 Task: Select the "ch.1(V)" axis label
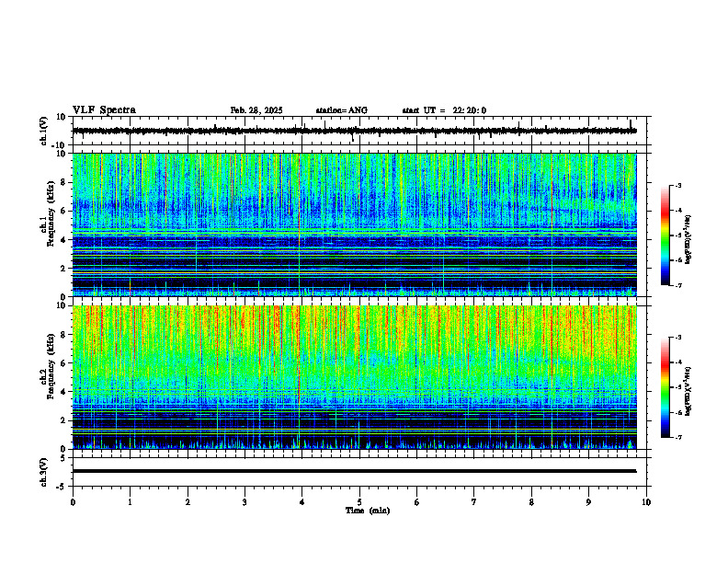(x=43, y=131)
